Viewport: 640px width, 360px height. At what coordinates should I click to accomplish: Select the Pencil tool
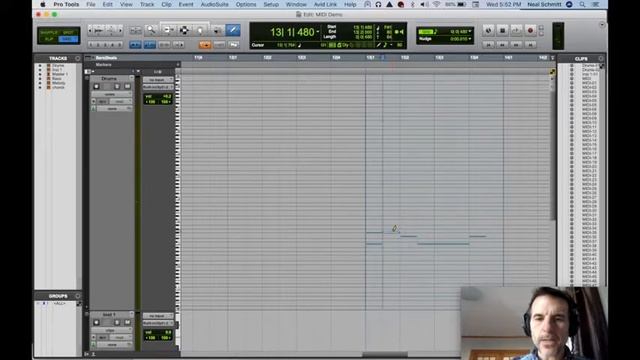point(233,30)
